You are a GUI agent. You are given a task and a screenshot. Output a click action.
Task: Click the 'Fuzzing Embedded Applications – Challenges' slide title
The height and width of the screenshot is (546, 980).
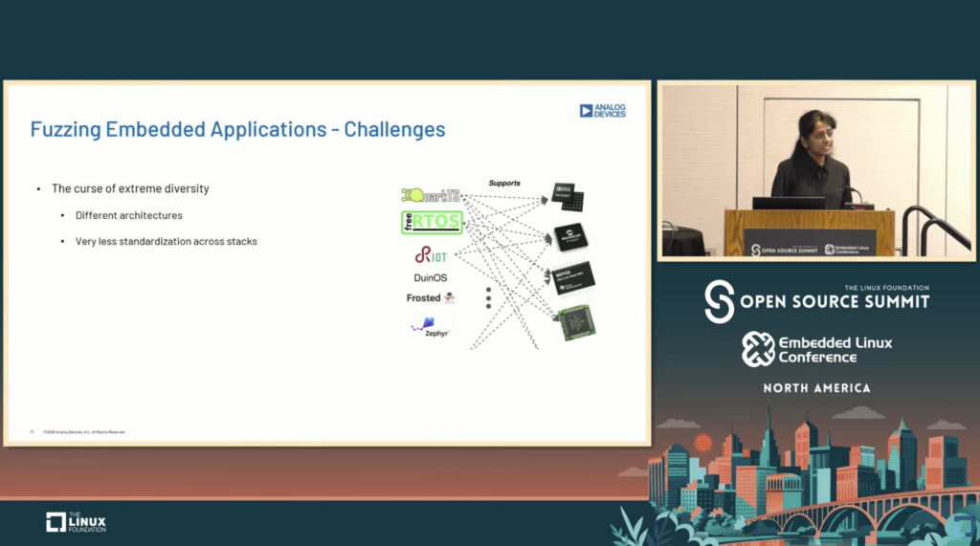[237, 129]
